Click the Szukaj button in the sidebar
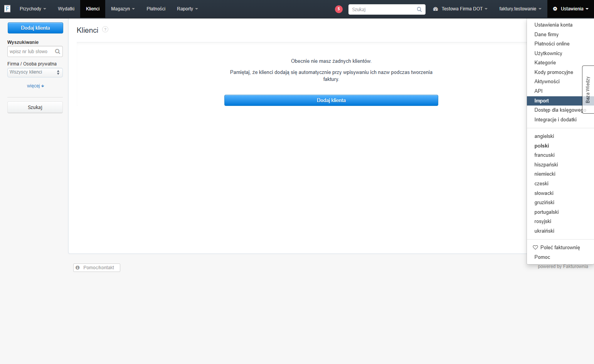Screen dimensions: 594x364 click(35, 107)
